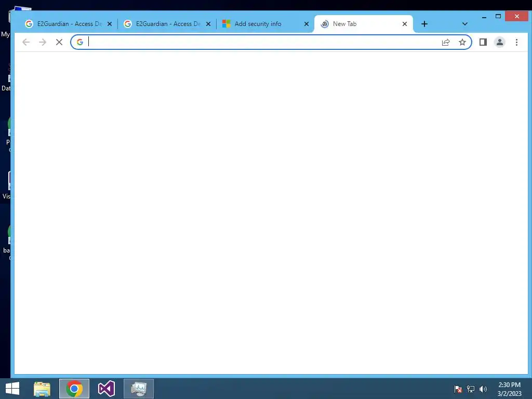The image size is (532, 399).
Task: Close the second E2Guardian tab
Action: pos(208,24)
